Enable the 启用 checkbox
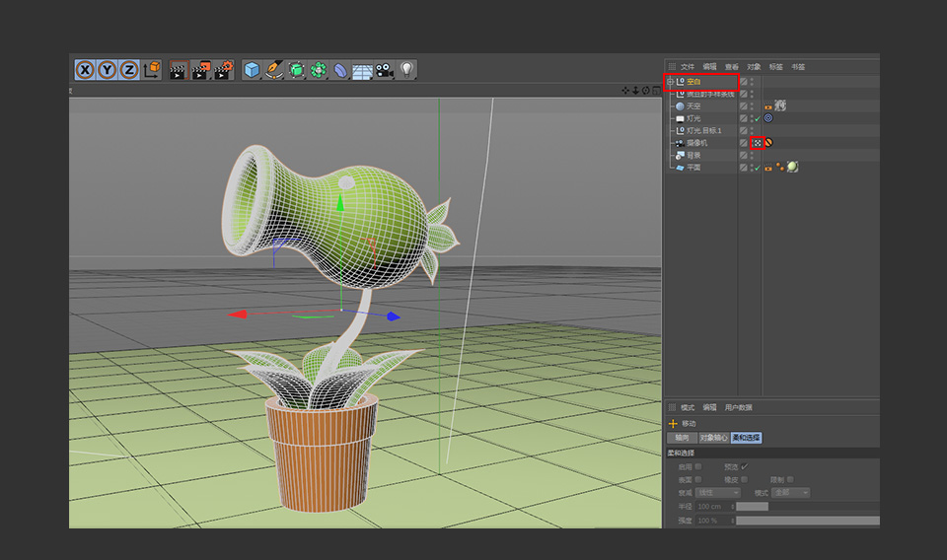Image resolution: width=947 pixels, height=560 pixels. pos(698,466)
